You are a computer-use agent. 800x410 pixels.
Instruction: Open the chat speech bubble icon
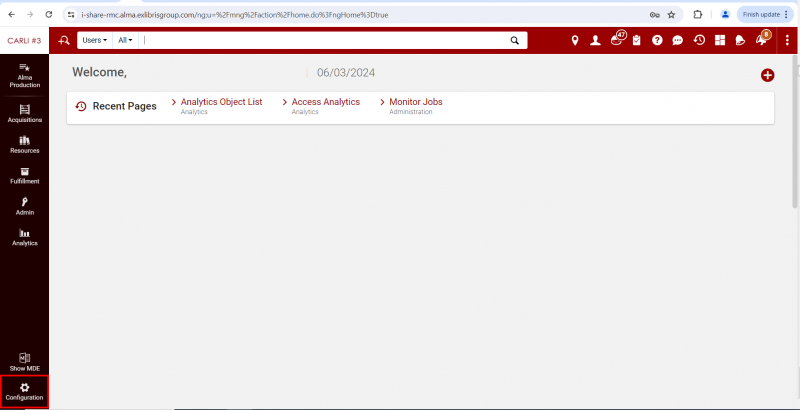(x=678, y=40)
